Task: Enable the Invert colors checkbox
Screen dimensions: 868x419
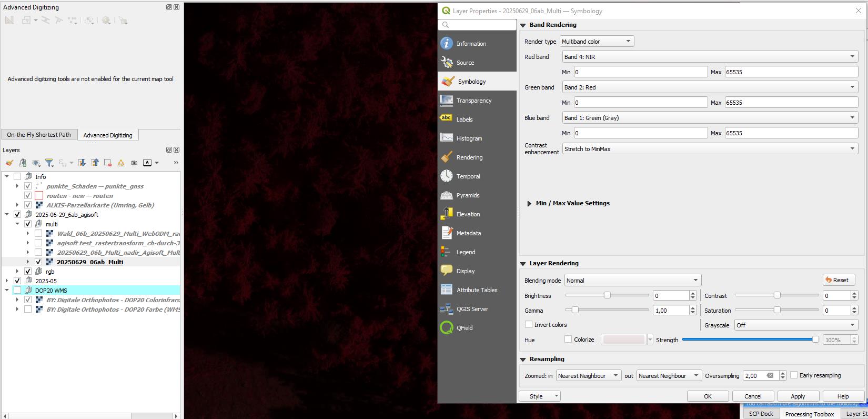Action: point(529,325)
